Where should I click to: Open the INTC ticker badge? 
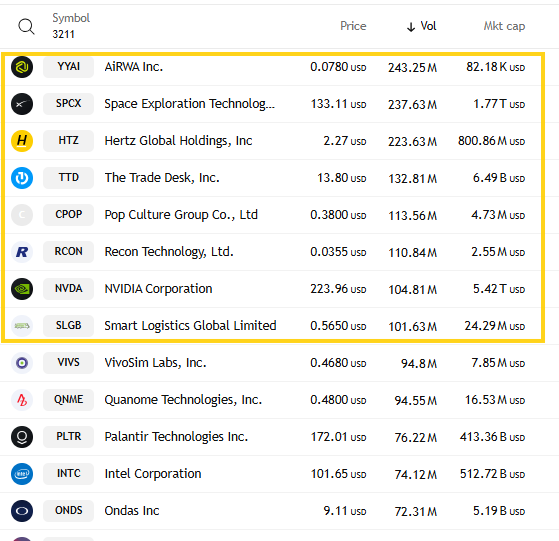tap(68, 474)
